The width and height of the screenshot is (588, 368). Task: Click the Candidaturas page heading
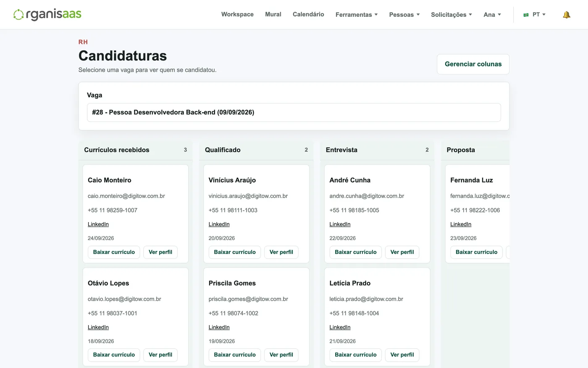(x=123, y=56)
